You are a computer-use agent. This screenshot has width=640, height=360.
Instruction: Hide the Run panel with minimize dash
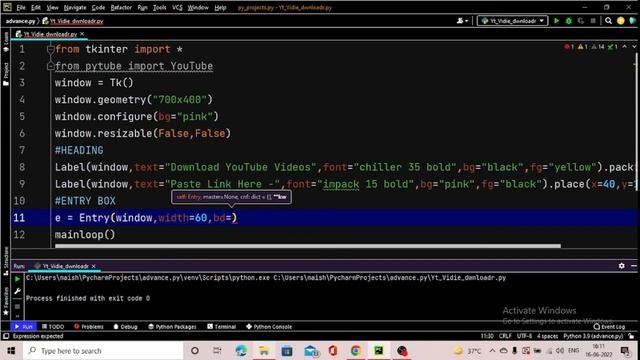pos(633,266)
